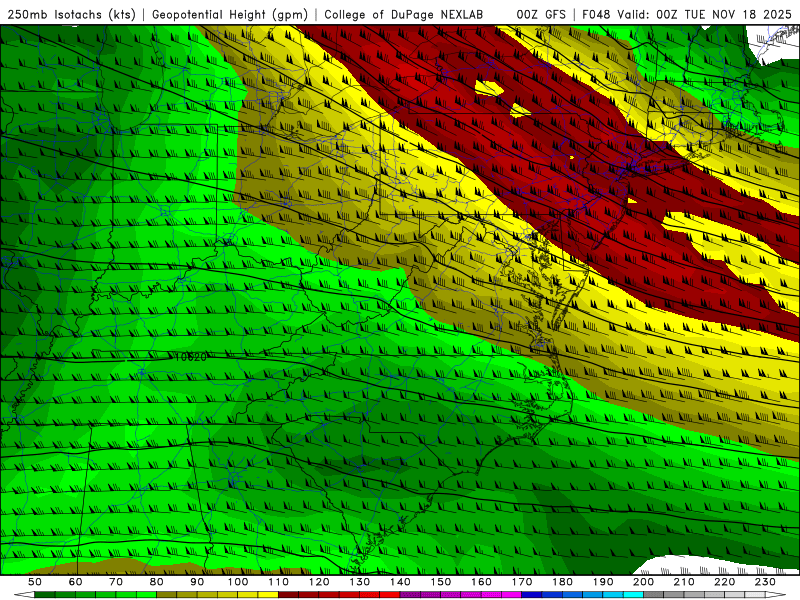Click the legend value 60
Image resolution: width=800 pixels, height=600 pixels.
76,582
